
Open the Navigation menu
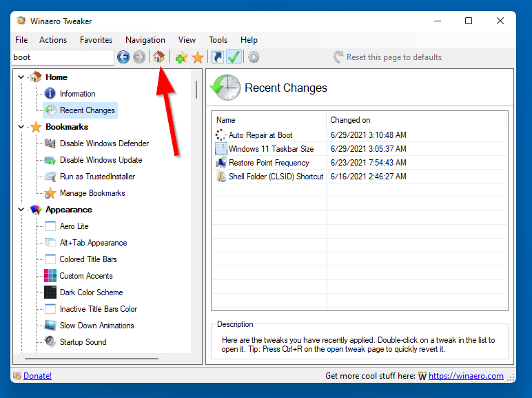pyautogui.click(x=145, y=40)
